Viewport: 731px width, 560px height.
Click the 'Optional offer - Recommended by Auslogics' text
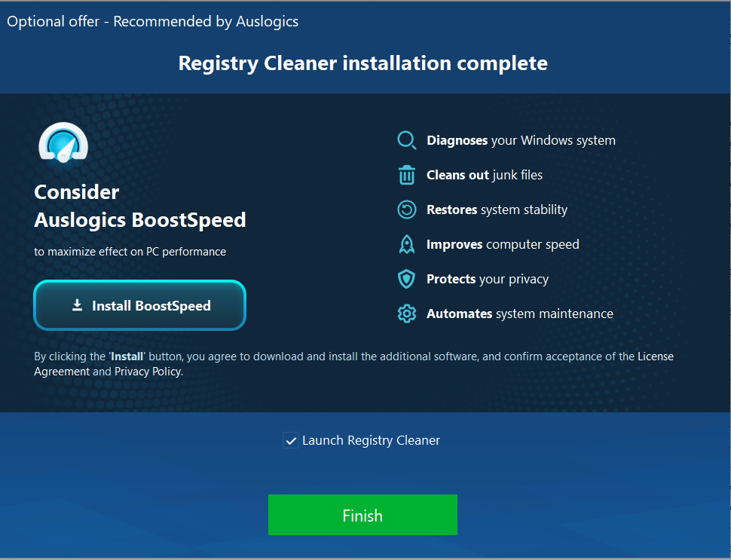pos(152,21)
